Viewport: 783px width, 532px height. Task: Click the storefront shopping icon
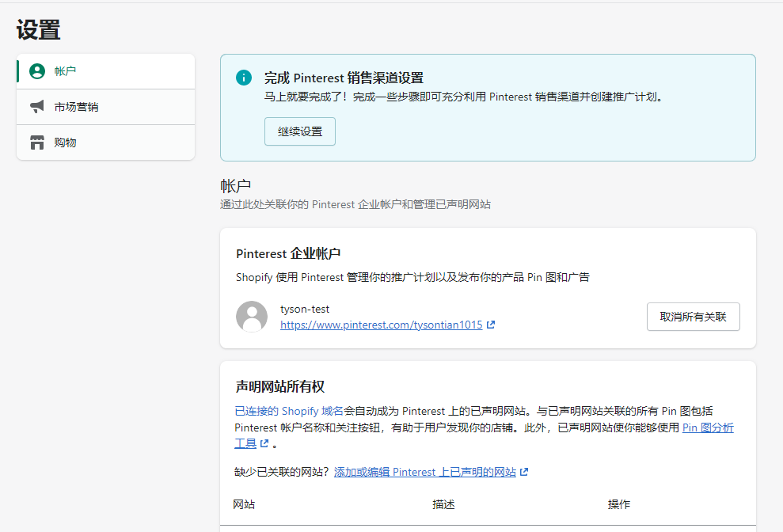pyautogui.click(x=37, y=142)
